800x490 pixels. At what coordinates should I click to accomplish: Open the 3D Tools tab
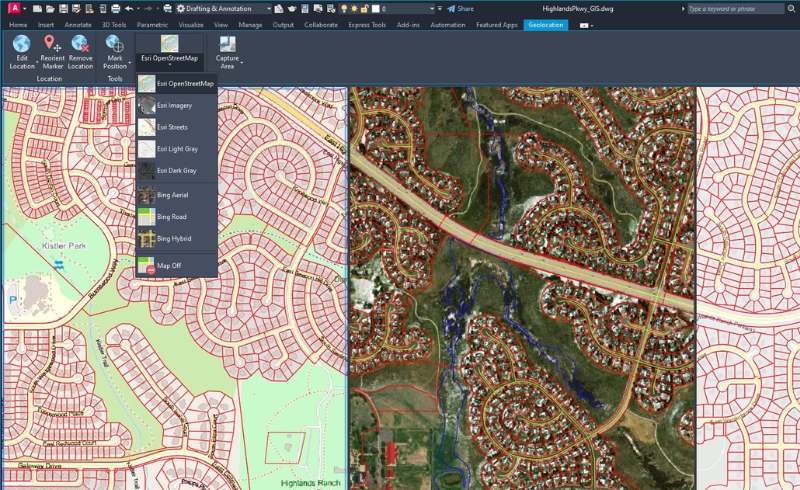tap(114, 24)
